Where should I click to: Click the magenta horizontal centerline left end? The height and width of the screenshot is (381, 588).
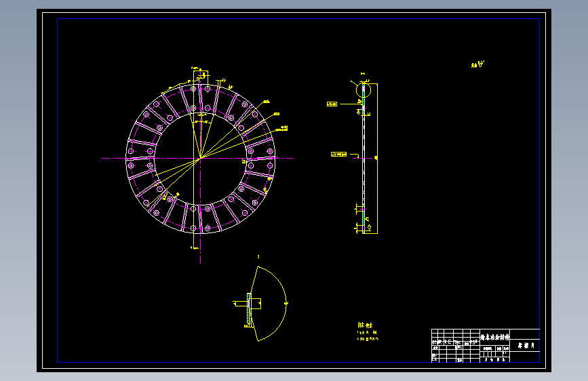coord(103,158)
